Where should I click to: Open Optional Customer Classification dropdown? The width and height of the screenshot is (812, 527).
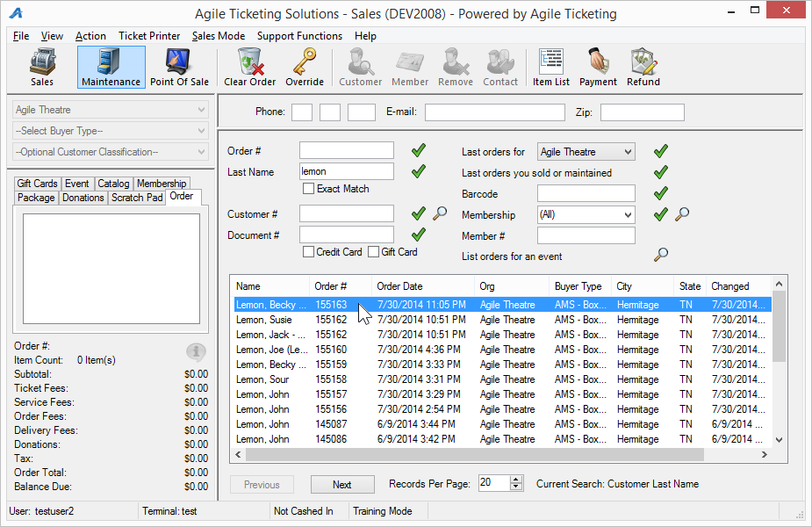coord(111,152)
